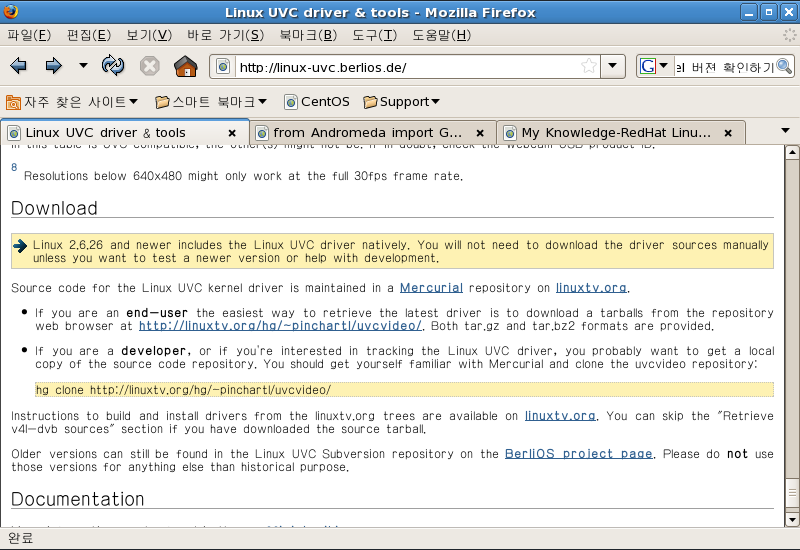
Task: Click the bold end-user text
Action: pyautogui.click(x=157, y=313)
